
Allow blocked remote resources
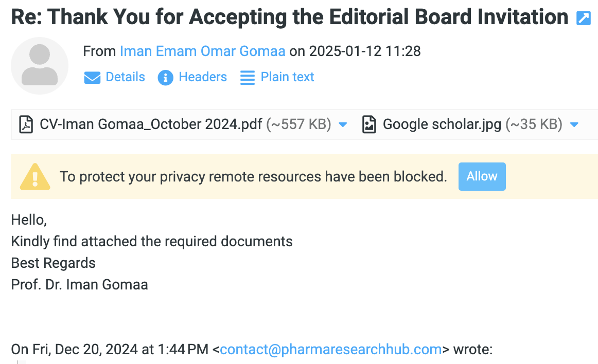point(482,176)
